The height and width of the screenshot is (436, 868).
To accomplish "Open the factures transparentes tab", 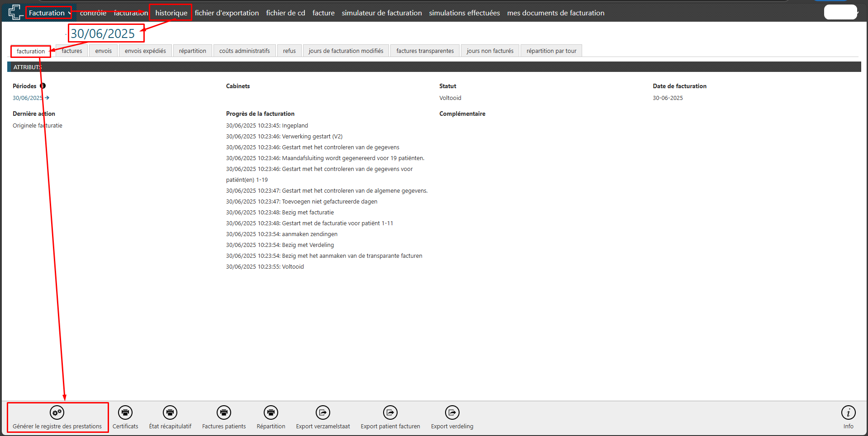I will tap(425, 51).
